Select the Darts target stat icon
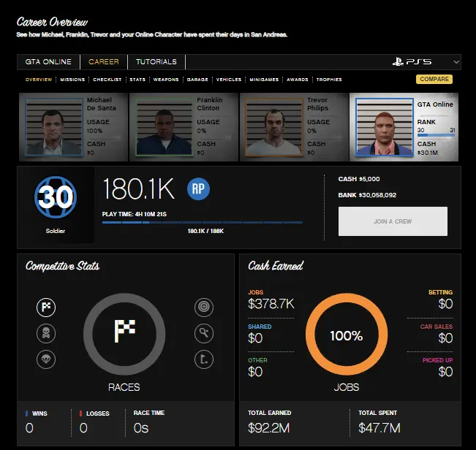This screenshot has height=450, width=476. pyautogui.click(x=204, y=308)
